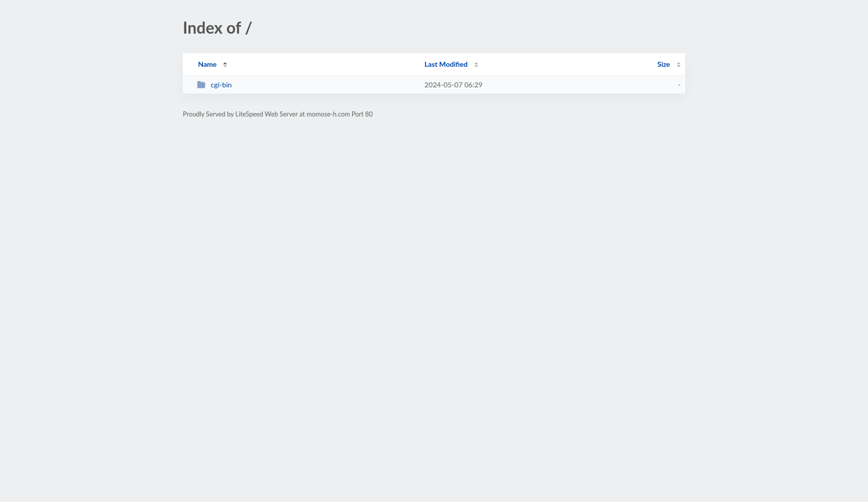Click the up arrow beside Size
Viewport: 868px width, 502px height.
679,63
